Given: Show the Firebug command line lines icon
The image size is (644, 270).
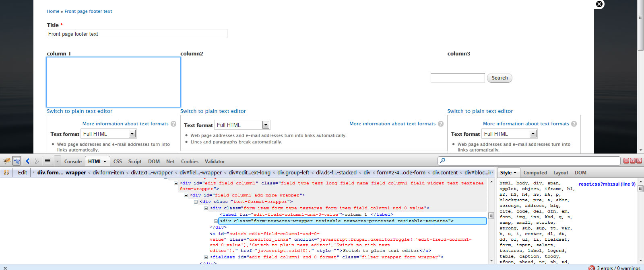Looking at the screenshot, I should click(47, 161).
